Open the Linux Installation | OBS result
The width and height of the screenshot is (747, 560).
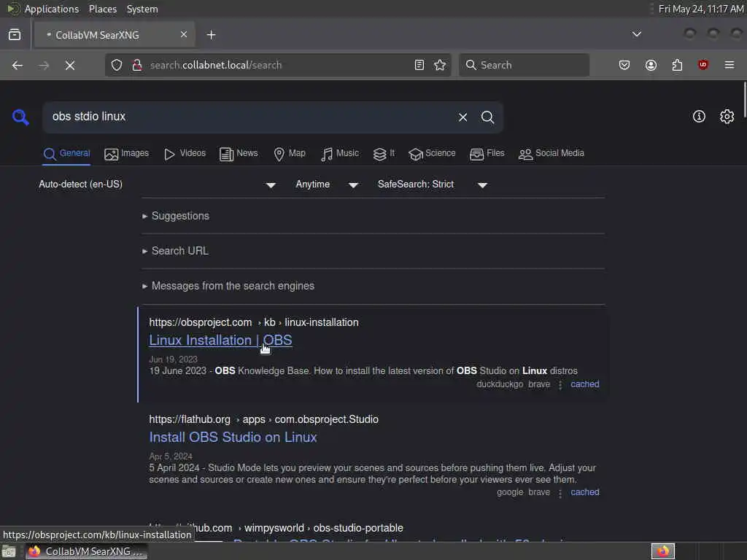220,341
